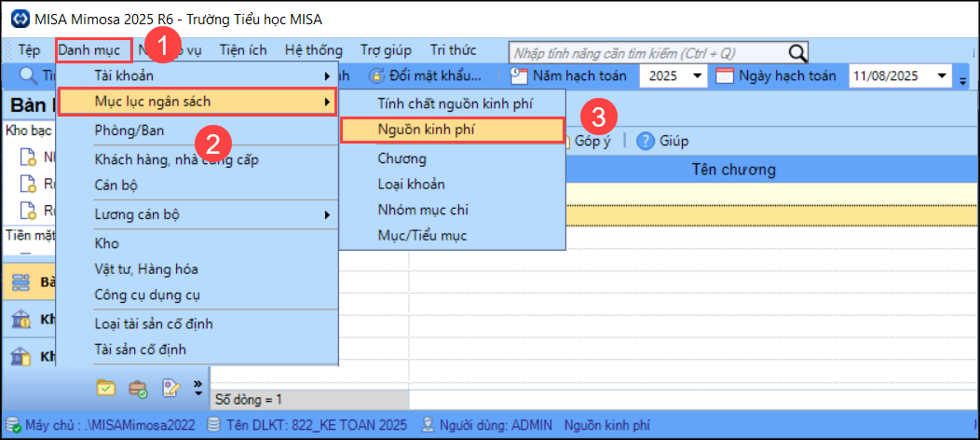Viewport: 980px width, 440px height.
Task: Click the MISA Mimosa logo in title bar
Action: click(x=21, y=19)
